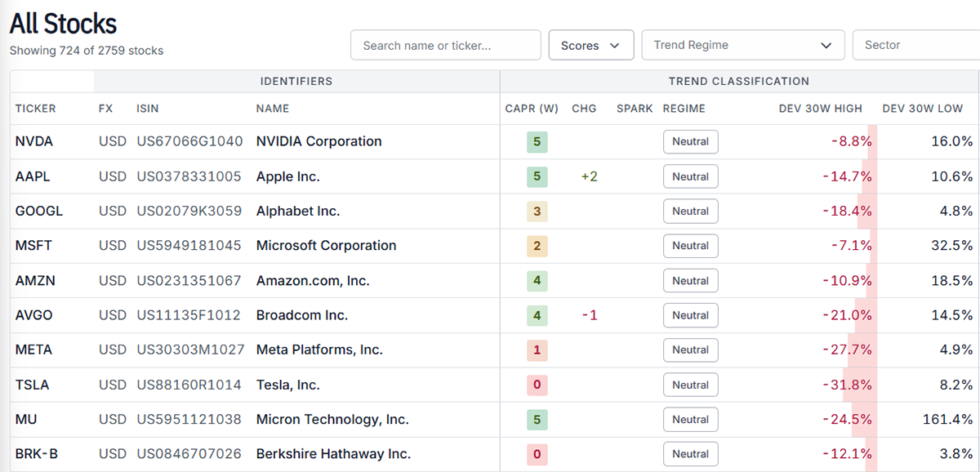Open the Sector filter dropdown
This screenshot has height=472, width=980.
(916, 46)
